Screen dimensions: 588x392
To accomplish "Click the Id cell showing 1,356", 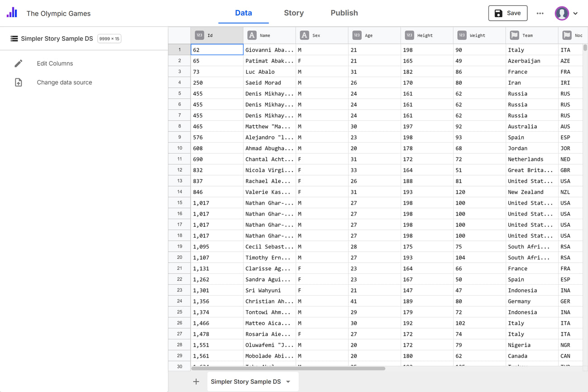I will [217, 301].
